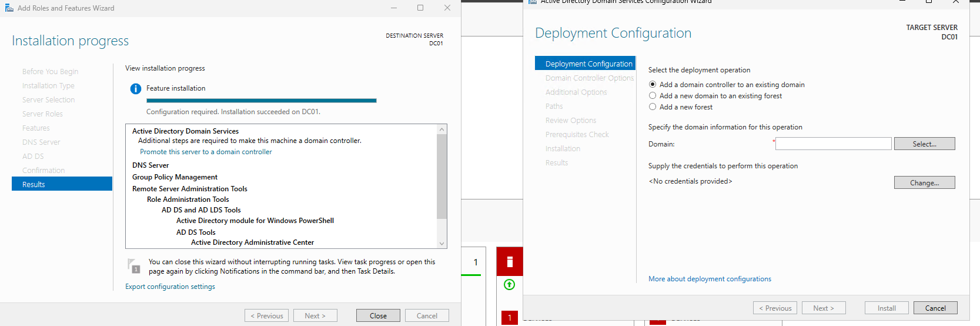Click the red tile showing count 1
This screenshot has width=980, height=326.
pos(510,318)
